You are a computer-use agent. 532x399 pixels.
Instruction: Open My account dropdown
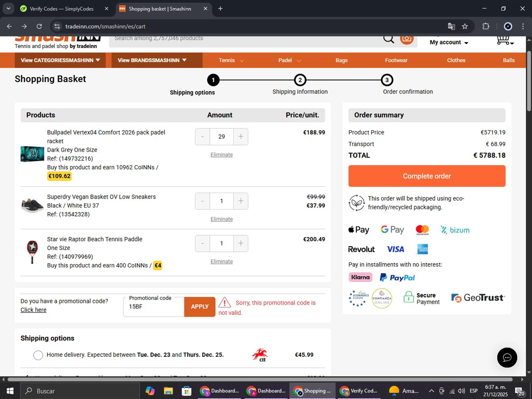[x=449, y=42]
